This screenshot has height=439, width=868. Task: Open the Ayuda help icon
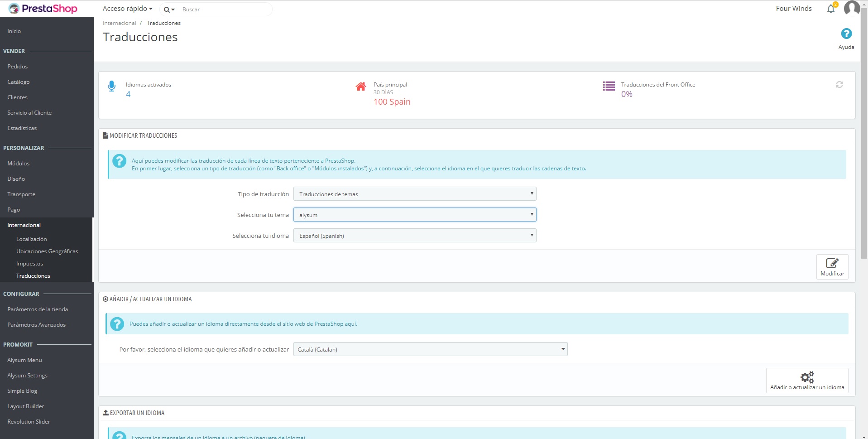[x=846, y=34]
